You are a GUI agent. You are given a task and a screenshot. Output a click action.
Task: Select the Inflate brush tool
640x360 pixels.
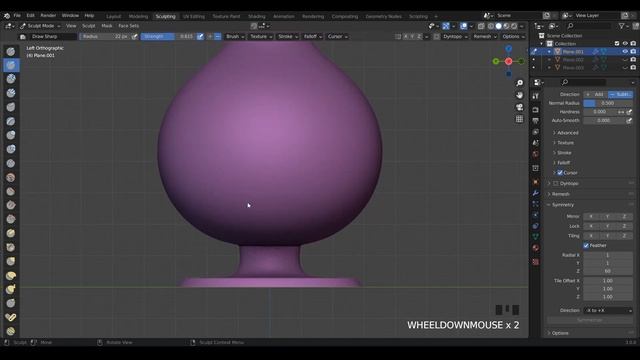tap(11, 135)
